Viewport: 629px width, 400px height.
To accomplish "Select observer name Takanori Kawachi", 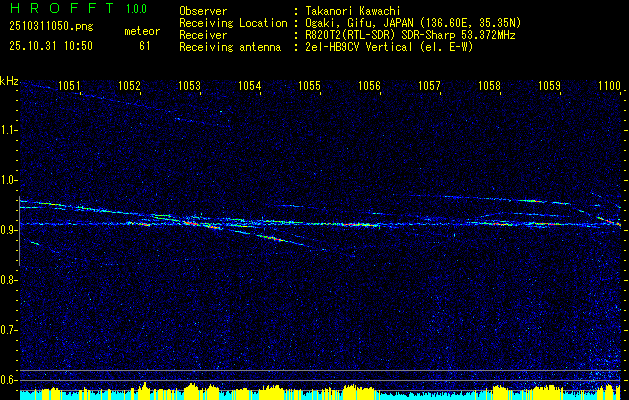I will pyautogui.click(x=351, y=11).
